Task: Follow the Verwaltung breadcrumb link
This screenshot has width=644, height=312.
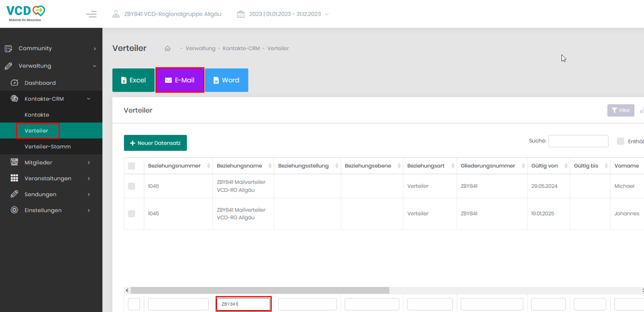Action: pos(200,48)
